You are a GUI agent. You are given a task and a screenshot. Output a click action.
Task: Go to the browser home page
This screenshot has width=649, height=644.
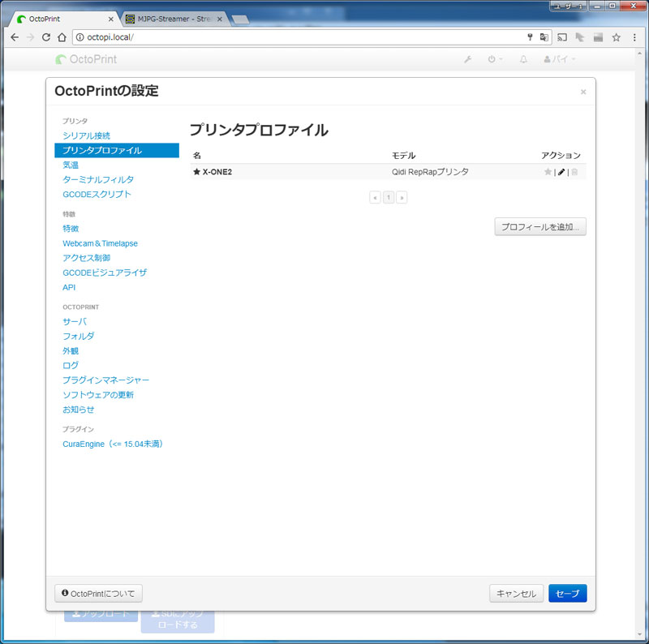click(62, 37)
